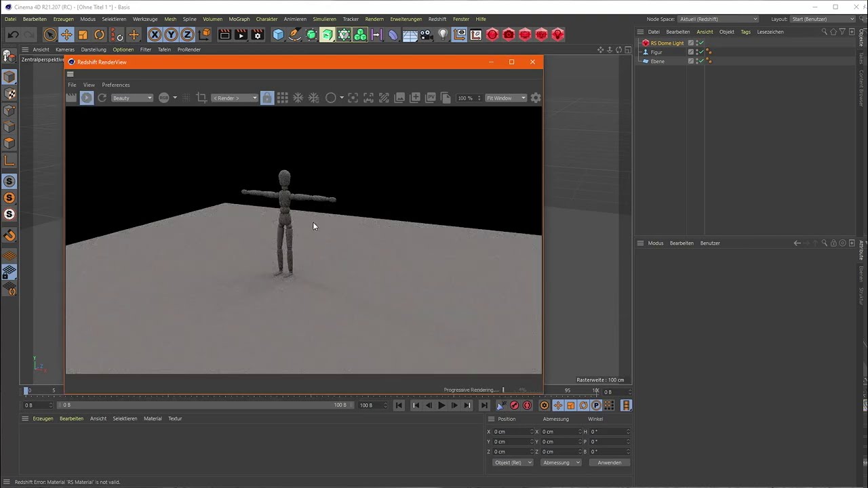Image resolution: width=868 pixels, height=488 pixels.
Task: Open the light bulb light object icon
Action: (x=443, y=35)
